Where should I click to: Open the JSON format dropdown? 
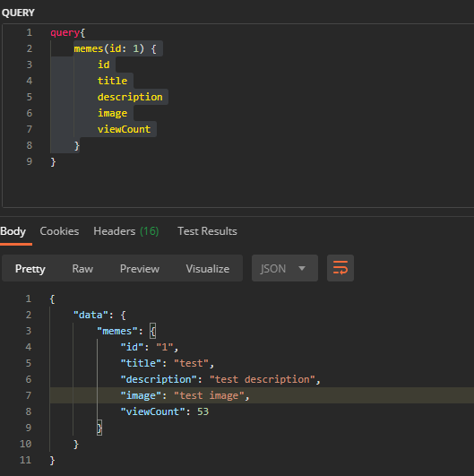coord(285,268)
